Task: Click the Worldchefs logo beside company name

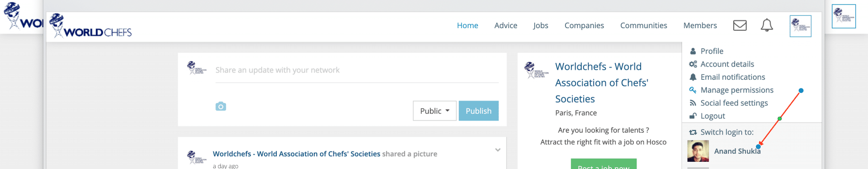Action: 536,70
